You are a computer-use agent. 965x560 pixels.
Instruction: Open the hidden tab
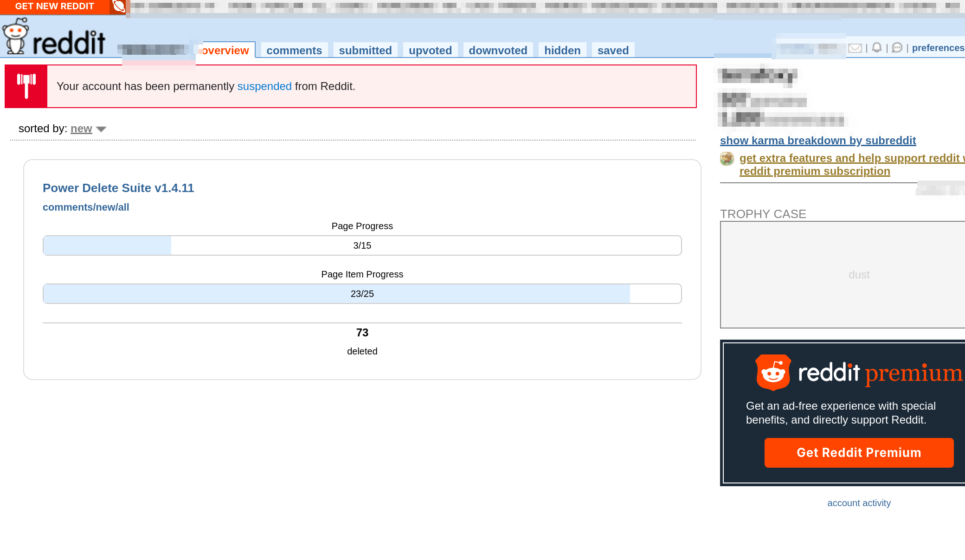(562, 50)
